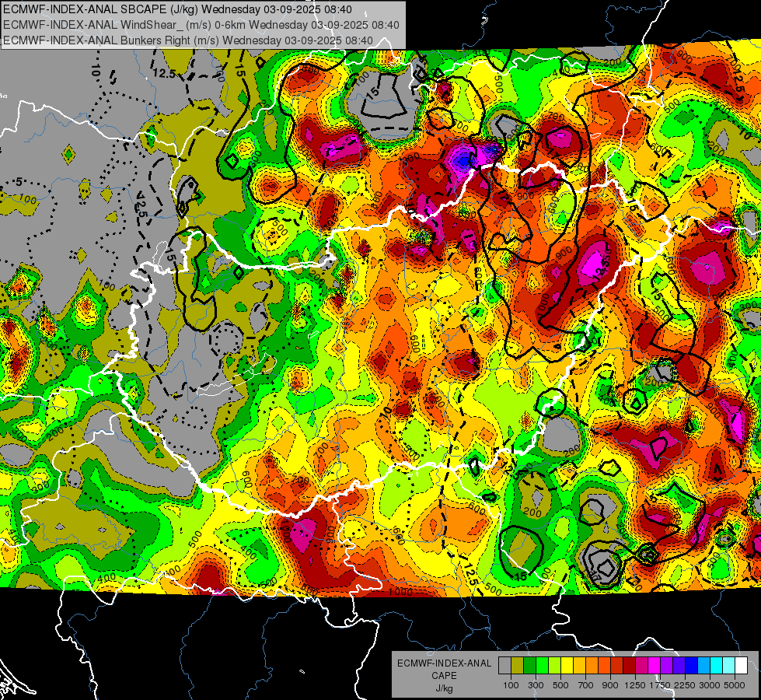
Task: Click the bright magenta swatch before 1750
Action: pyautogui.click(x=655, y=666)
